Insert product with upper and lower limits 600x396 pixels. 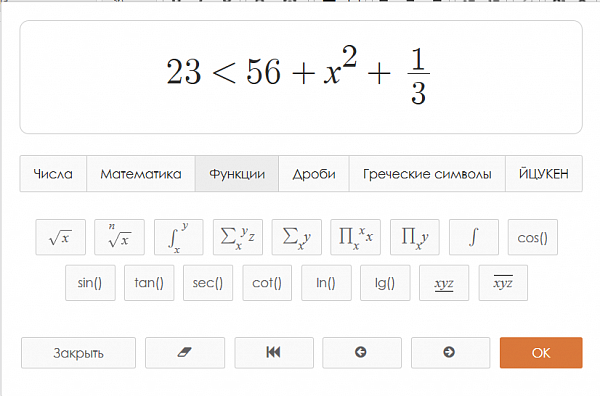(355, 237)
